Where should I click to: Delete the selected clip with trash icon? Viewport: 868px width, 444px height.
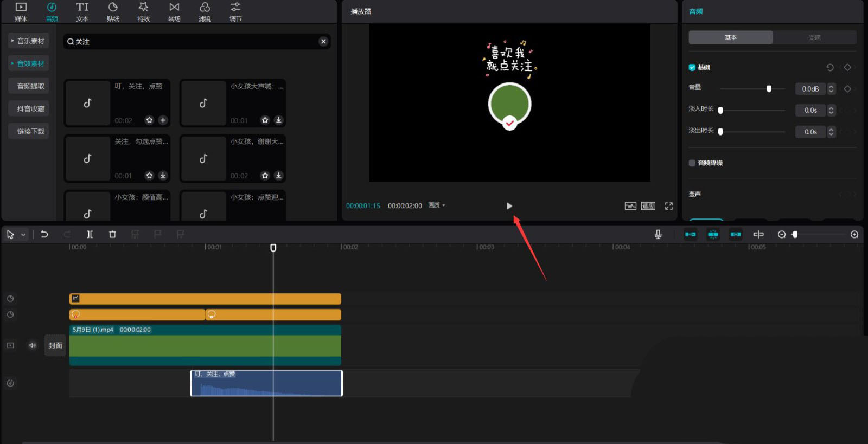point(112,234)
